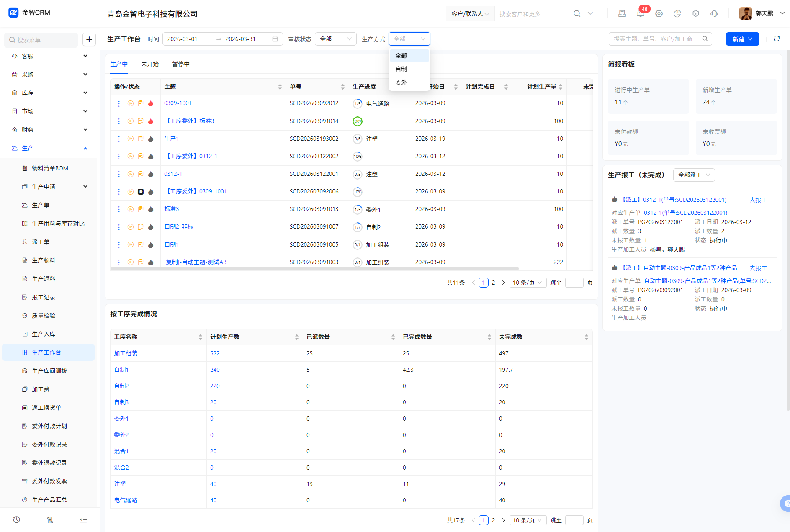Click the production table's horizontal scrollbar
This screenshot has width=790, height=532.
click(314, 268)
